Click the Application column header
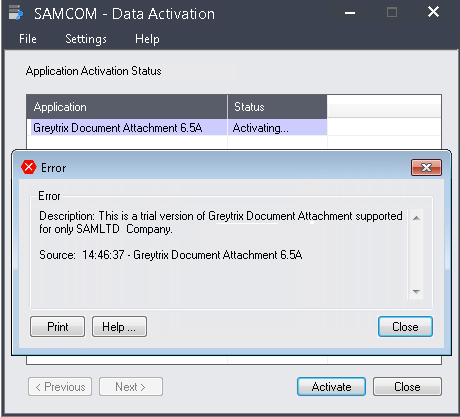Image resolution: width=460 pixels, height=417 pixels. (127, 107)
